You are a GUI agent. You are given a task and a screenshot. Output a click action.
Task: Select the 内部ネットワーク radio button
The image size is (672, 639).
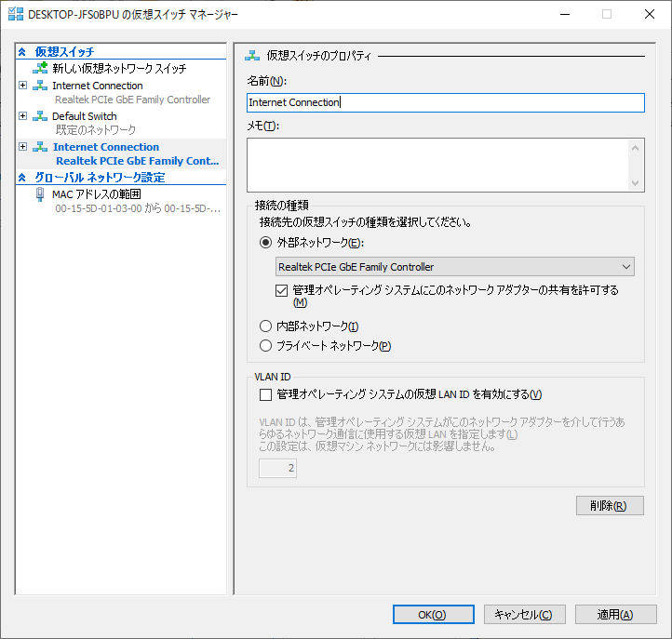coord(265,326)
